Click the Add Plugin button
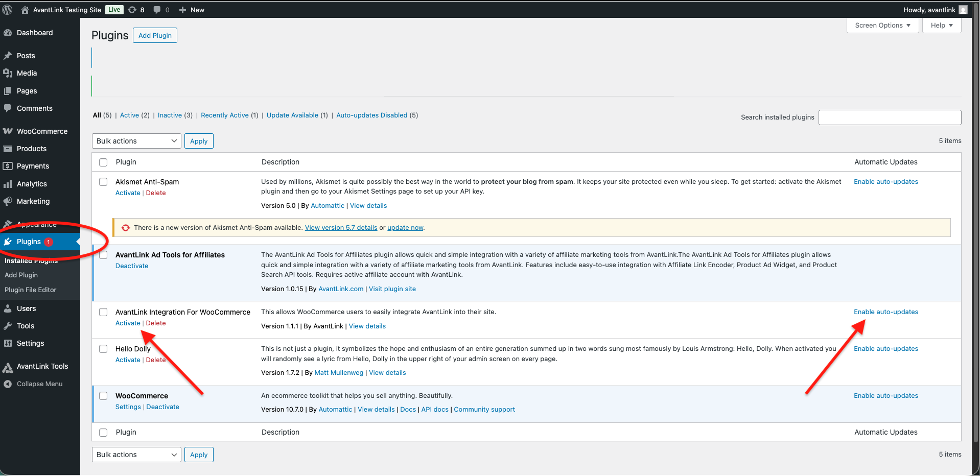Viewport: 980px width, 476px height. (x=155, y=35)
